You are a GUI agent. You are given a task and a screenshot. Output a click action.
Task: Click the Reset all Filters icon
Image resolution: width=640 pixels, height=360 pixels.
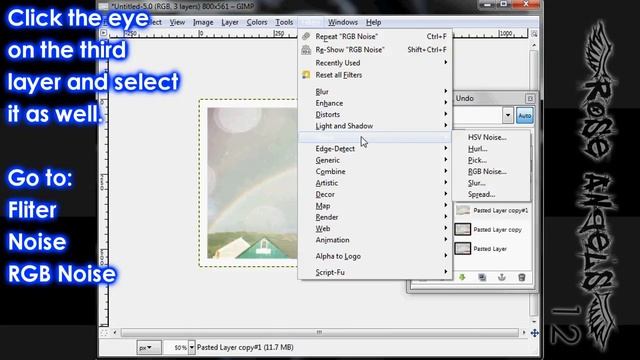pyautogui.click(x=306, y=75)
